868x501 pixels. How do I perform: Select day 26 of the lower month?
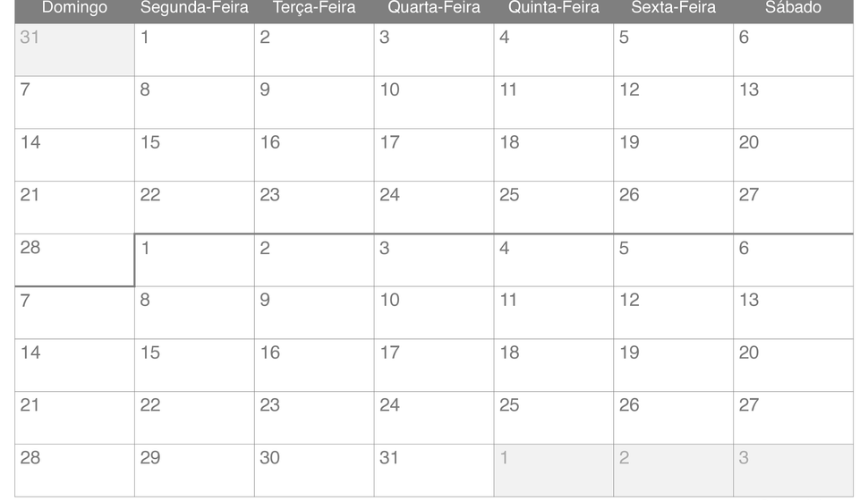[x=673, y=418]
